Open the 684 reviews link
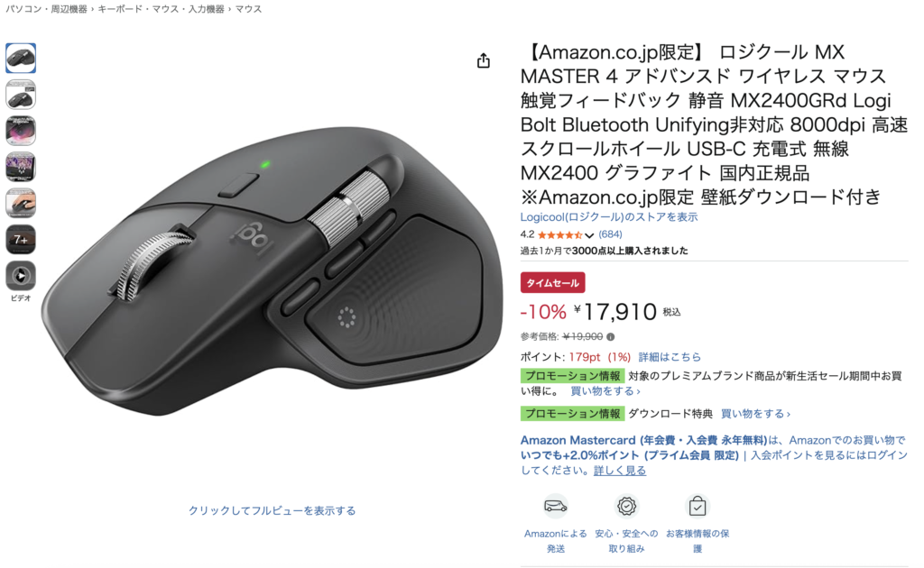 (x=611, y=234)
